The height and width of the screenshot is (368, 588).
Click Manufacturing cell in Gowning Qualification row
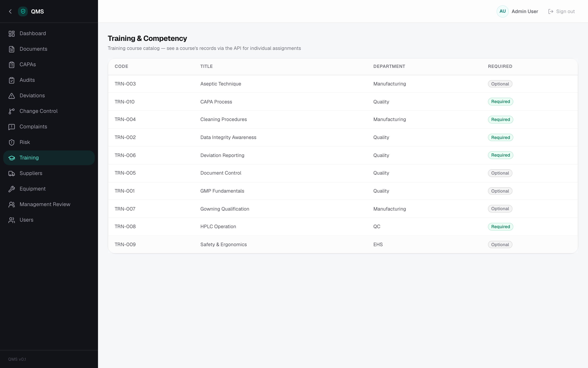click(x=390, y=209)
